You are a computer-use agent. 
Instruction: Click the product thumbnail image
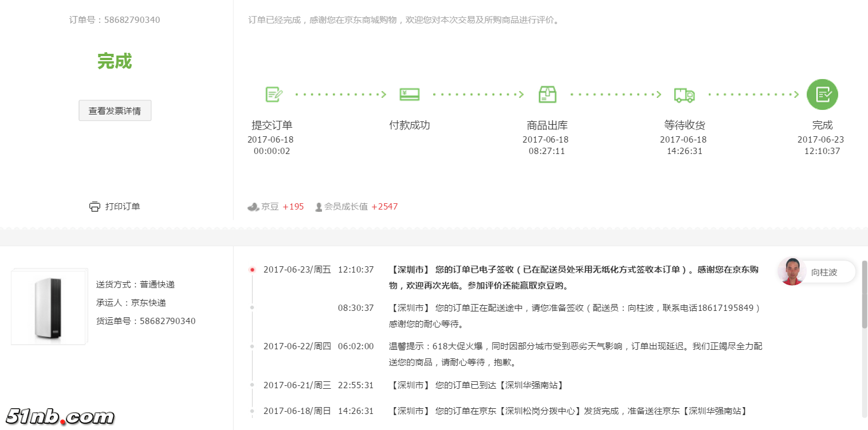tap(49, 307)
